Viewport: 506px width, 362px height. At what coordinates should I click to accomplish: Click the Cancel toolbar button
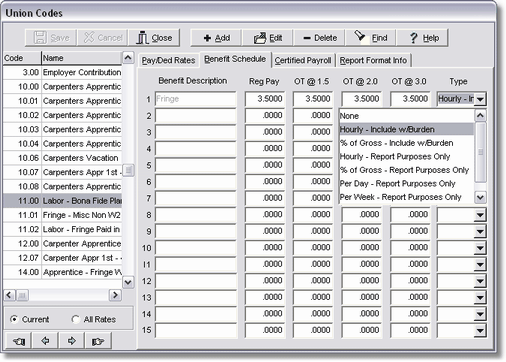coord(103,38)
